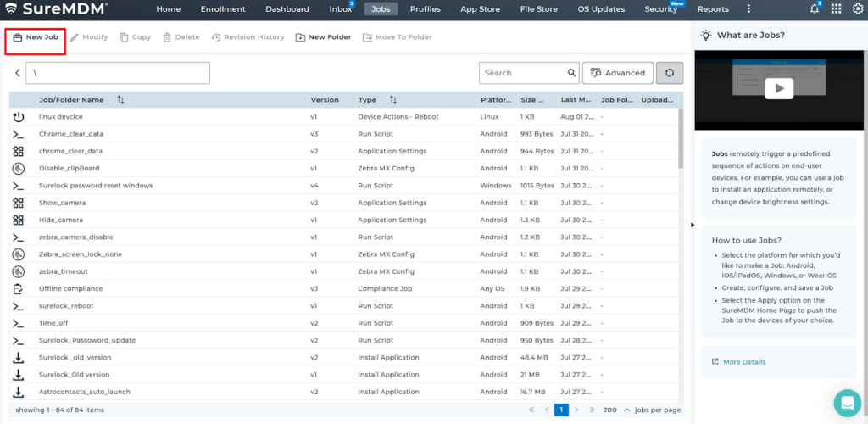Open the Enrollment tab
The width and height of the screenshot is (868, 424).
223,9
